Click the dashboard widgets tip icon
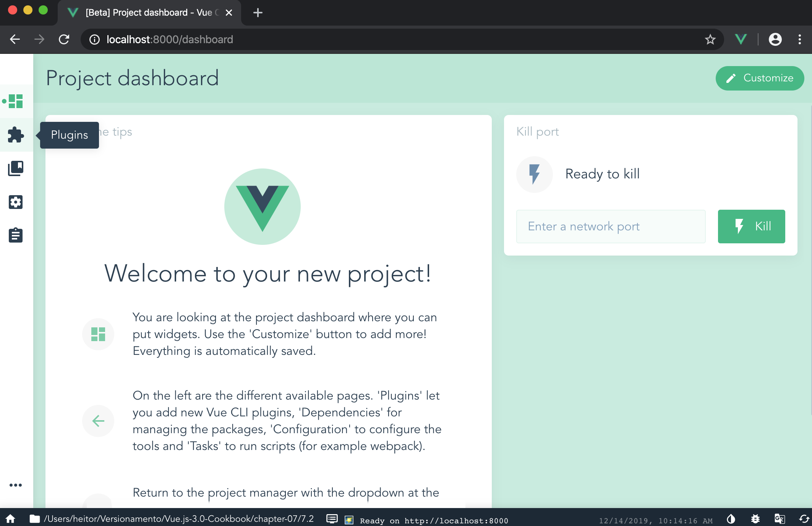 tap(98, 334)
